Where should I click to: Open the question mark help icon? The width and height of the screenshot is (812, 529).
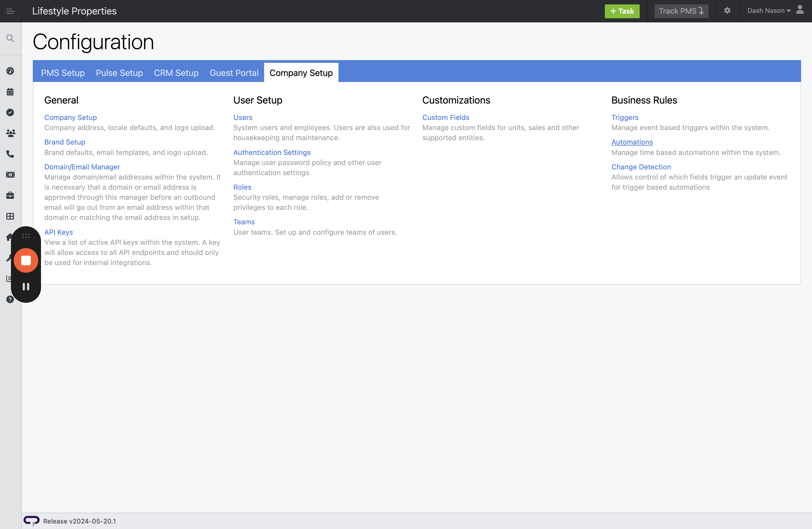click(x=10, y=299)
